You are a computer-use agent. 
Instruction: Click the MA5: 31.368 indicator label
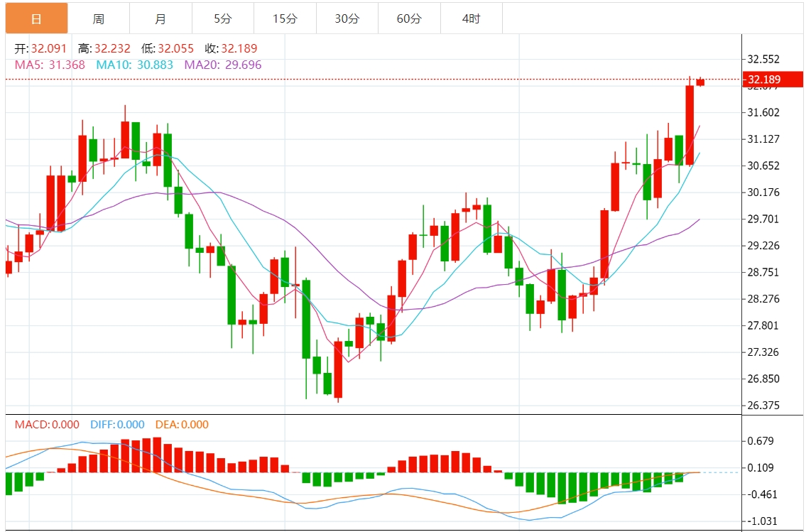tap(50, 65)
